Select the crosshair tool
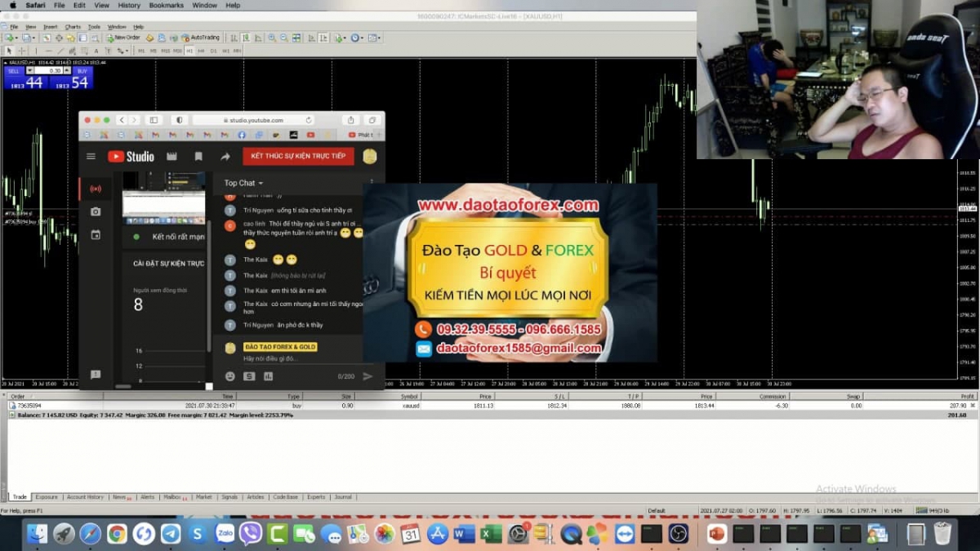The width and height of the screenshot is (980, 551). pos(23,51)
